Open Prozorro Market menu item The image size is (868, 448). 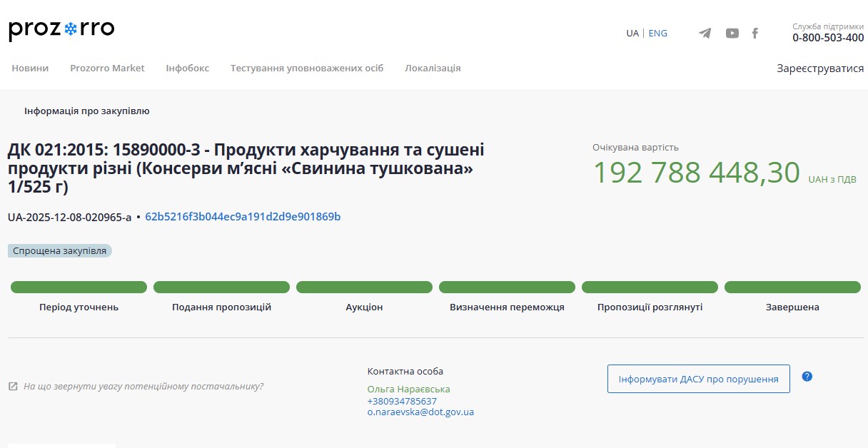107,68
